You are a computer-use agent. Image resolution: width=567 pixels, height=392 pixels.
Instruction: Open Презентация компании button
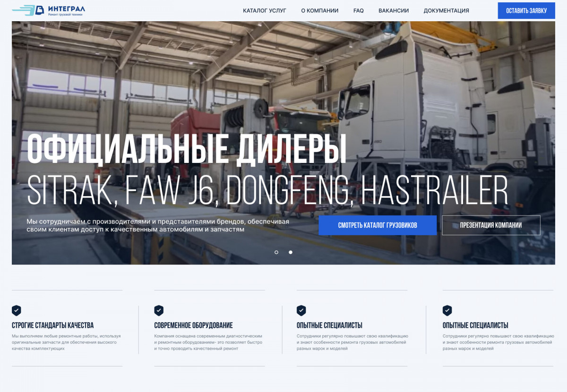tap(491, 225)
